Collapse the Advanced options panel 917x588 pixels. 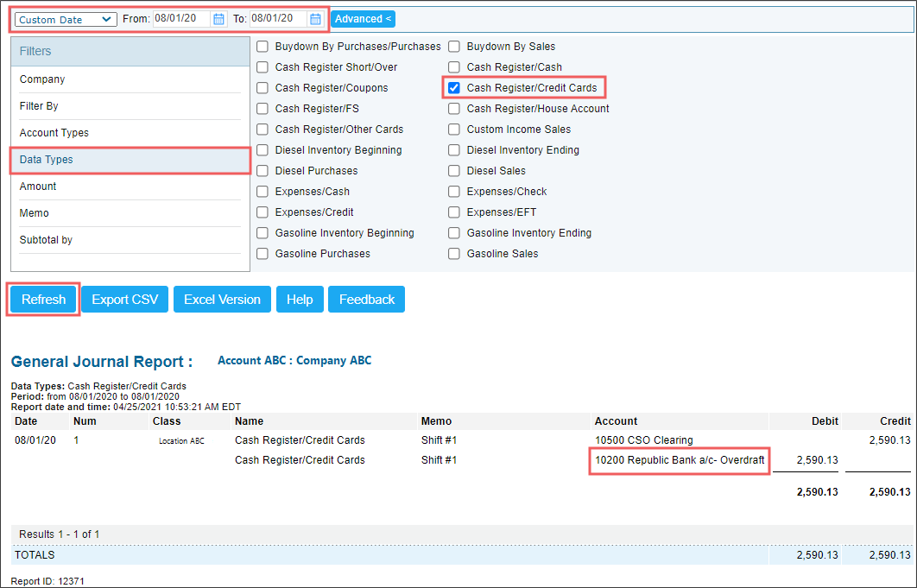pyautogui.click(x=362, y=18)
